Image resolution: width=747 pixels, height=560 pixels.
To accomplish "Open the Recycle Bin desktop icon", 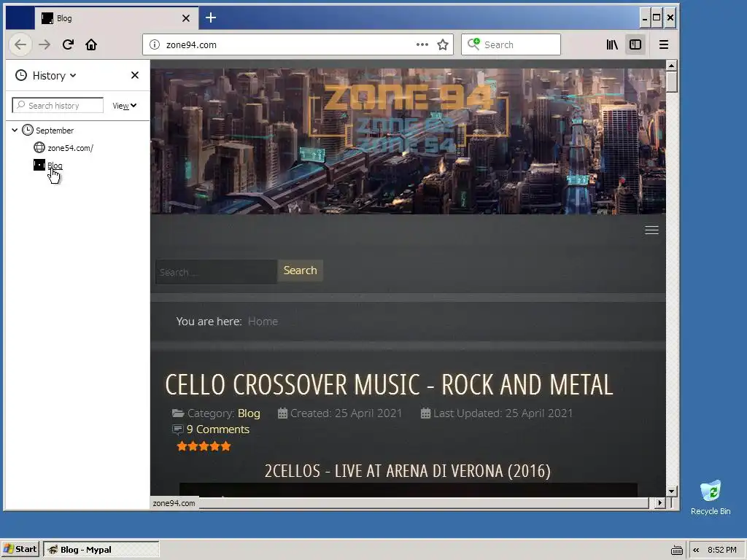I will pyautogui.click(x=711, y=497).
